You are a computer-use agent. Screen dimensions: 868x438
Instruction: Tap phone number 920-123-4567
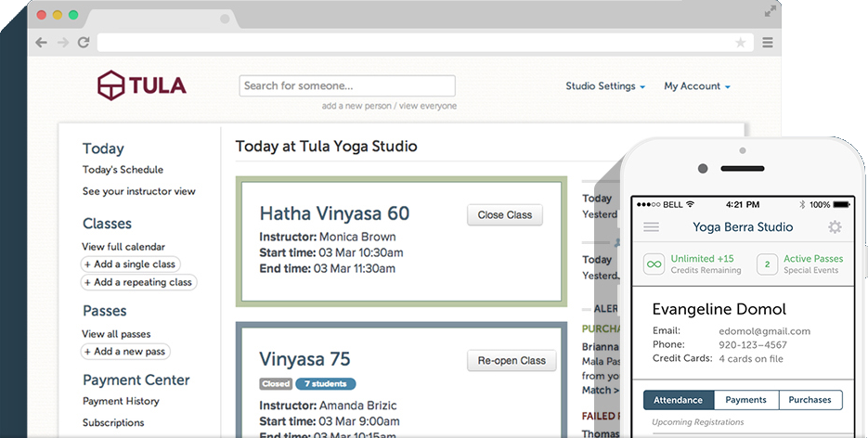753,345
